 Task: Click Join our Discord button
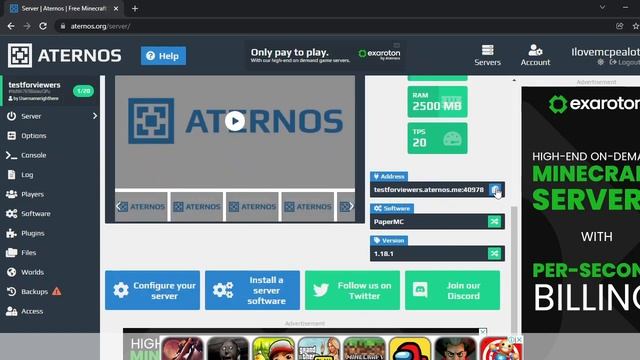coord(452,290)
